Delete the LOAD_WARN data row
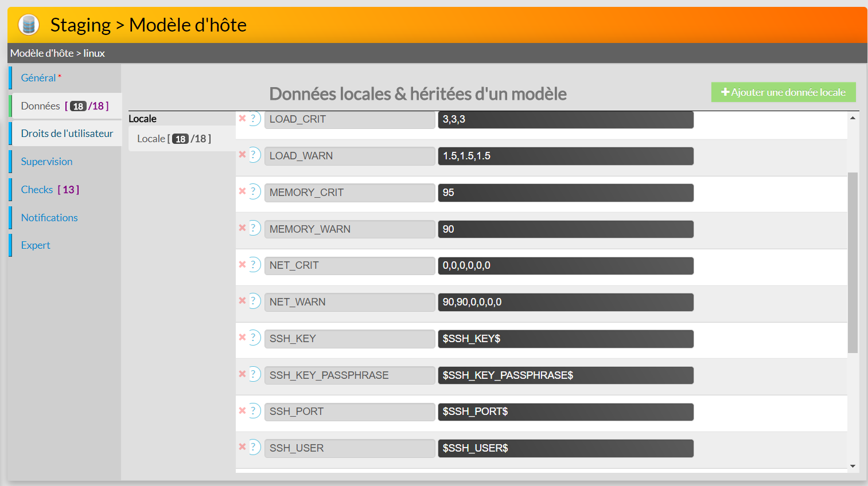The width and height of the screenshot is (868, 486). (x=242, y=155)
